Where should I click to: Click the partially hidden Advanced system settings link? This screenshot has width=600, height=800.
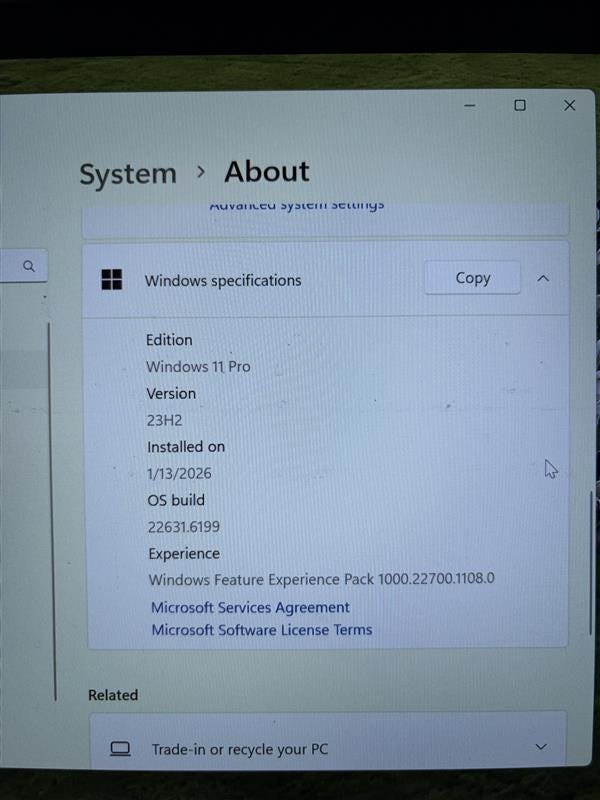click(297, 206)
